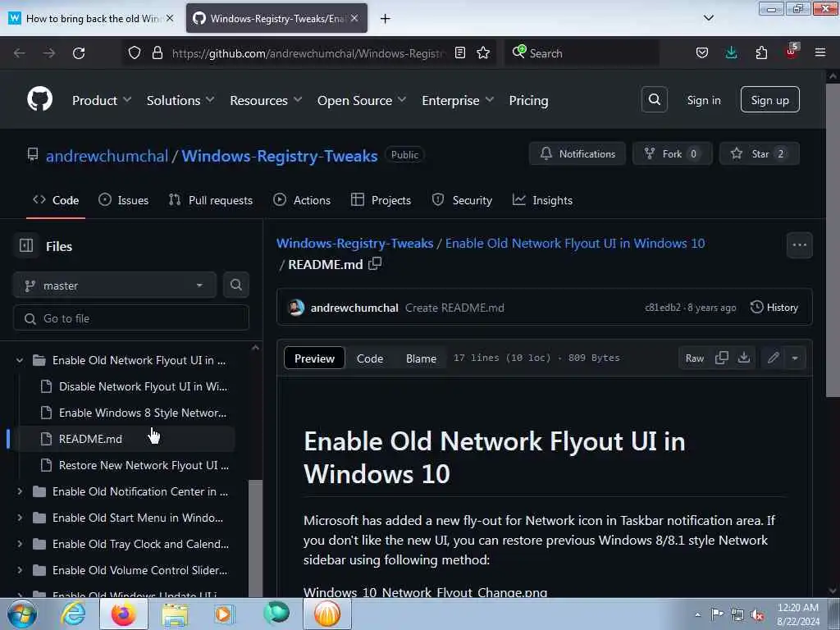Bookmark this page with the star icon
Viewport: 840px width, 630px height.
click(x=483, y=52)
